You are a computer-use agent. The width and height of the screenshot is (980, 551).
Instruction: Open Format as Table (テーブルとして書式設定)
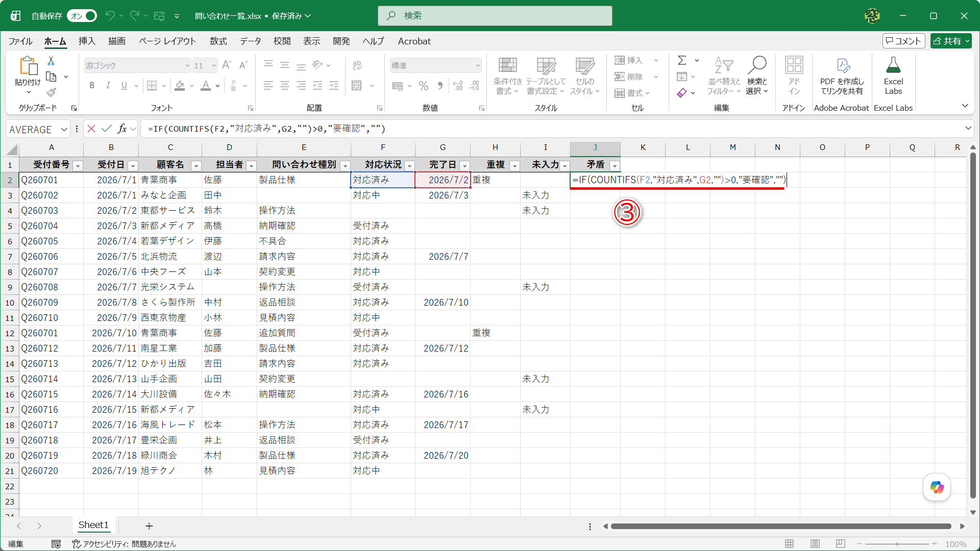pos(546,76)
